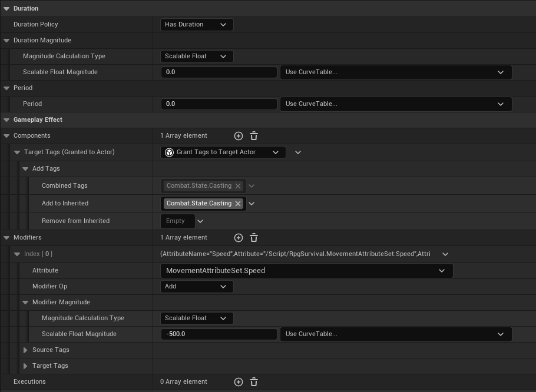The width and height of the screenshot is (536, 392).
Task: Empty the Modifiers array with trash icon
Action: pyautogui.click(x=254, y=238)
